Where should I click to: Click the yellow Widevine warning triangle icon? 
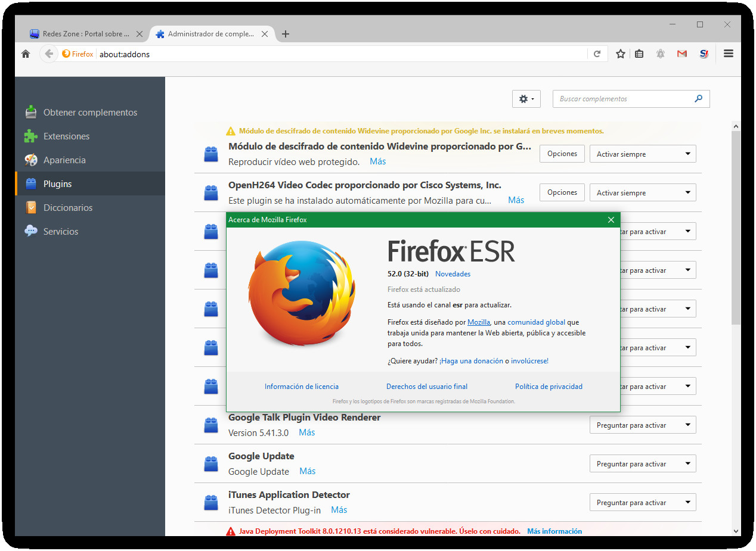coord(231,131)
